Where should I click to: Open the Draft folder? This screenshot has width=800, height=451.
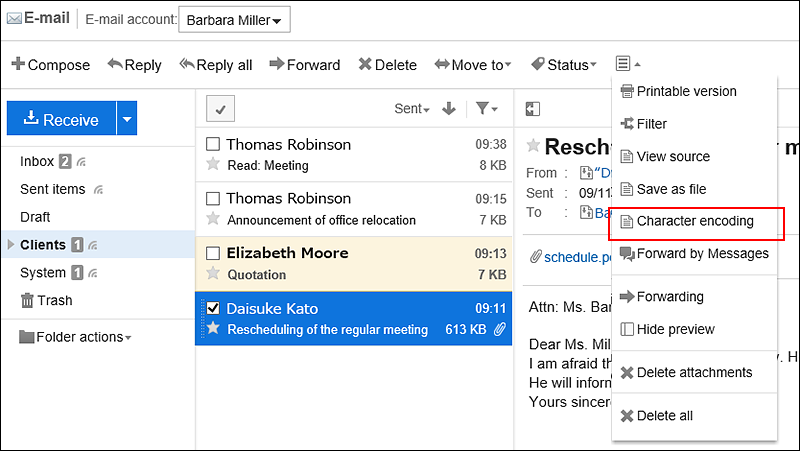[x=35, y=217]
